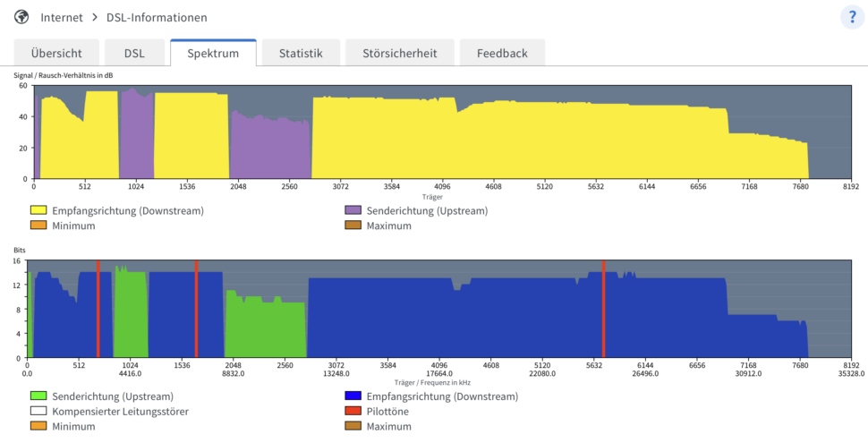Click the 17664.0 frequency axis value
The width and height of the screenshot is (868, 443).
coord(439,374)
